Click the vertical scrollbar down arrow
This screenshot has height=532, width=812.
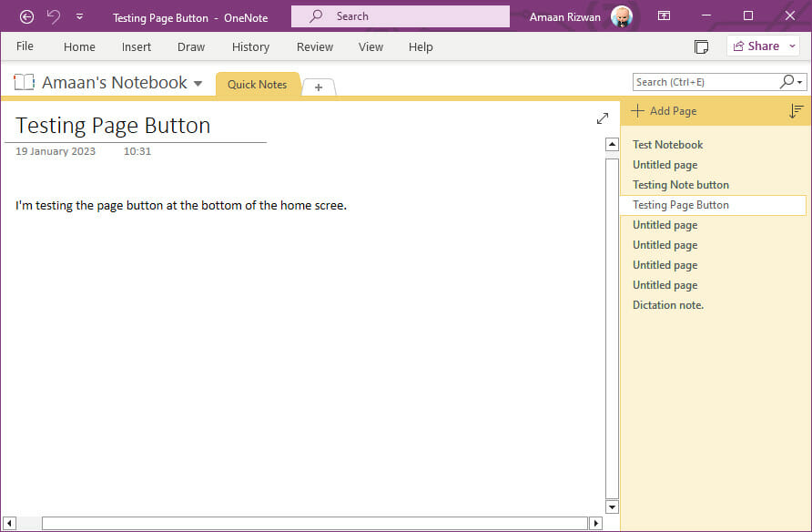(x=612, y=507)
